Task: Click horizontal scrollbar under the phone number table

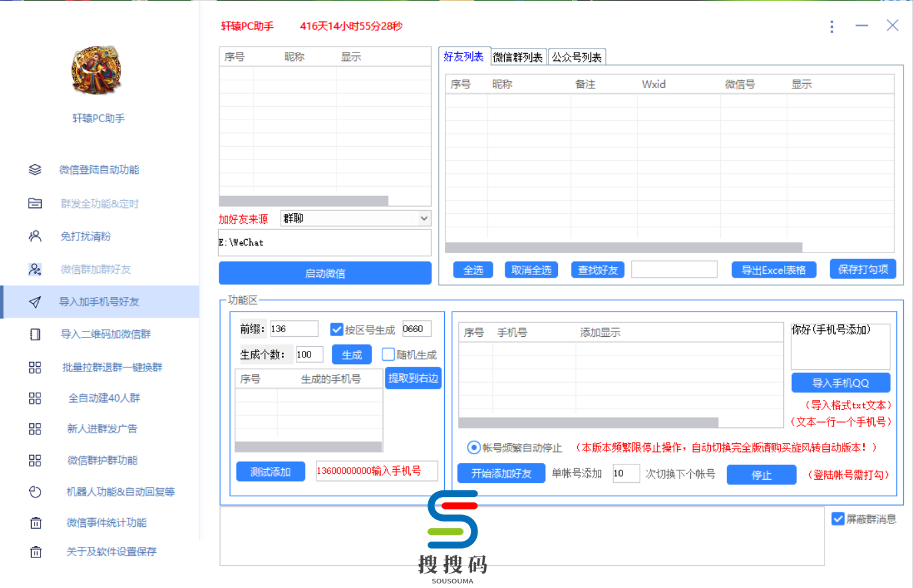Action: 588,423
